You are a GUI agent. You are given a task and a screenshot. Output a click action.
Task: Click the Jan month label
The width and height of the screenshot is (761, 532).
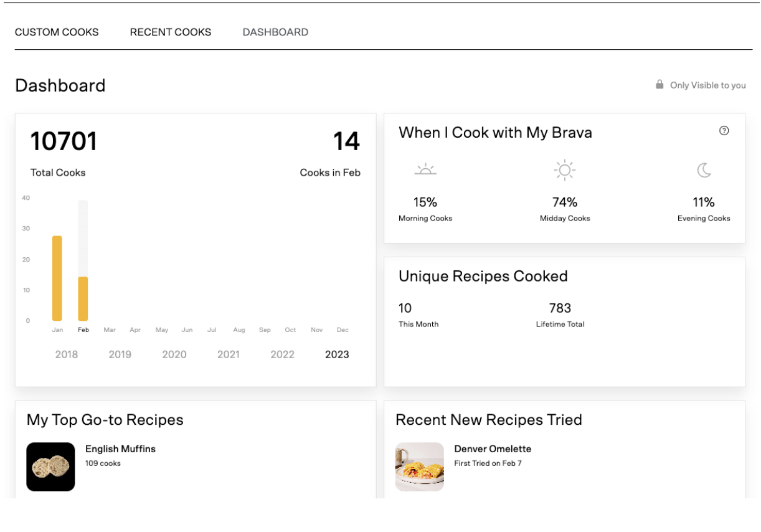[57, 330]
